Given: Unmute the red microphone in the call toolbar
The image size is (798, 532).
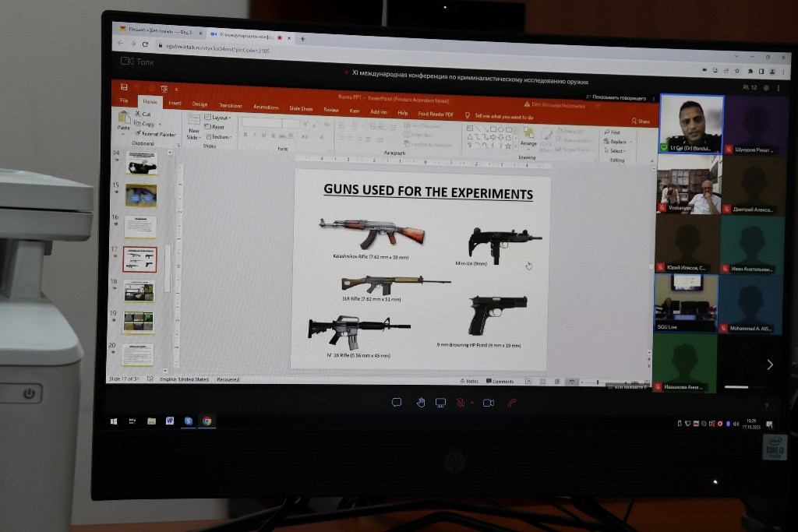Looking at the screenshot, I should [460, 403].
